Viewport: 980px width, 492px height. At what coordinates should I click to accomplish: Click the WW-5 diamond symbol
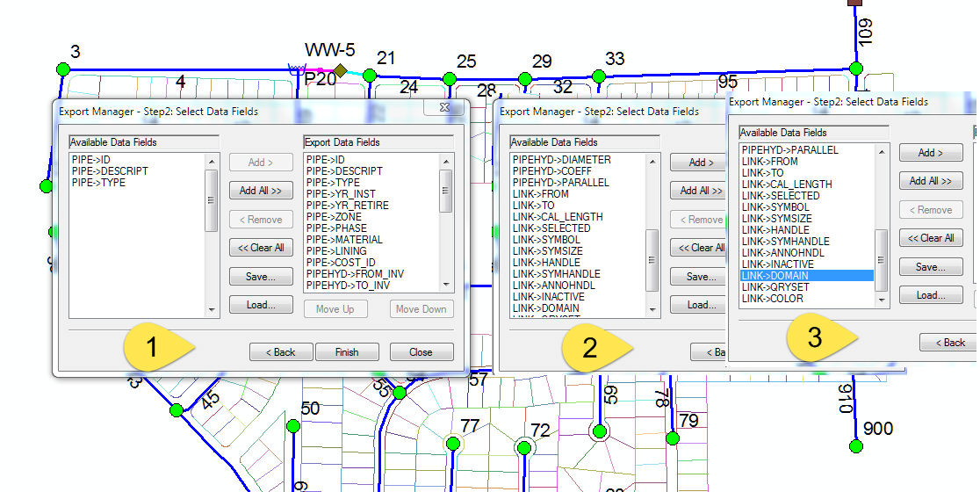click(x=340, y=70)
